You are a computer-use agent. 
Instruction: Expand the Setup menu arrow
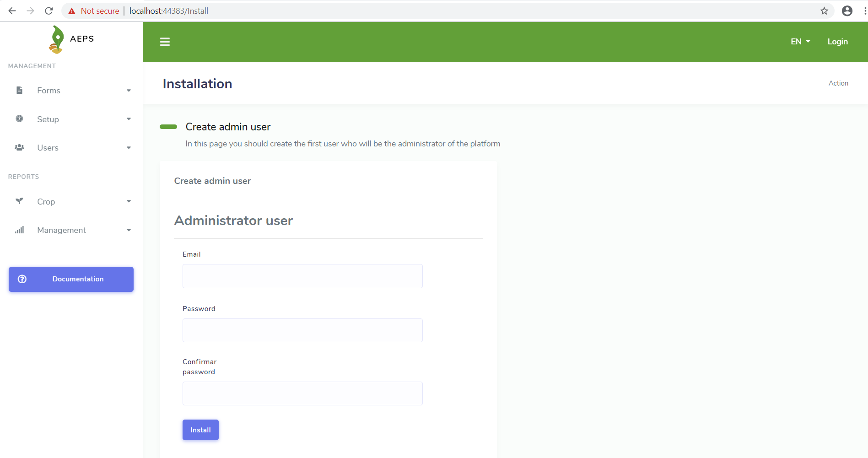129,119
